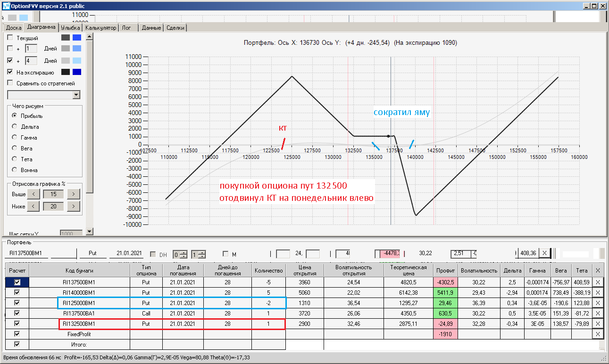Click the left panel scrollbar up arrow
The width and height of the screenshot is (609, 364).
[90, 37]
